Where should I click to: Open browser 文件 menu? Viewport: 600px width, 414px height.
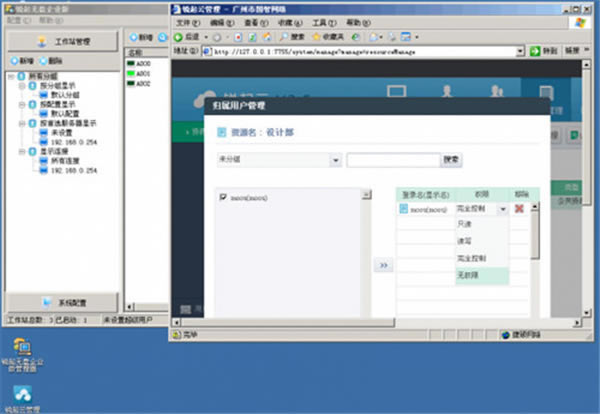[x=188, y=23]
